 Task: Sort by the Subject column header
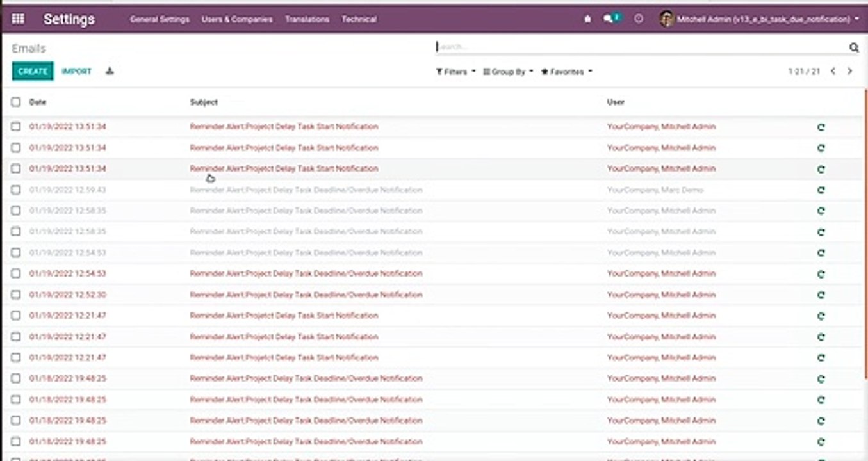[204, 102]
